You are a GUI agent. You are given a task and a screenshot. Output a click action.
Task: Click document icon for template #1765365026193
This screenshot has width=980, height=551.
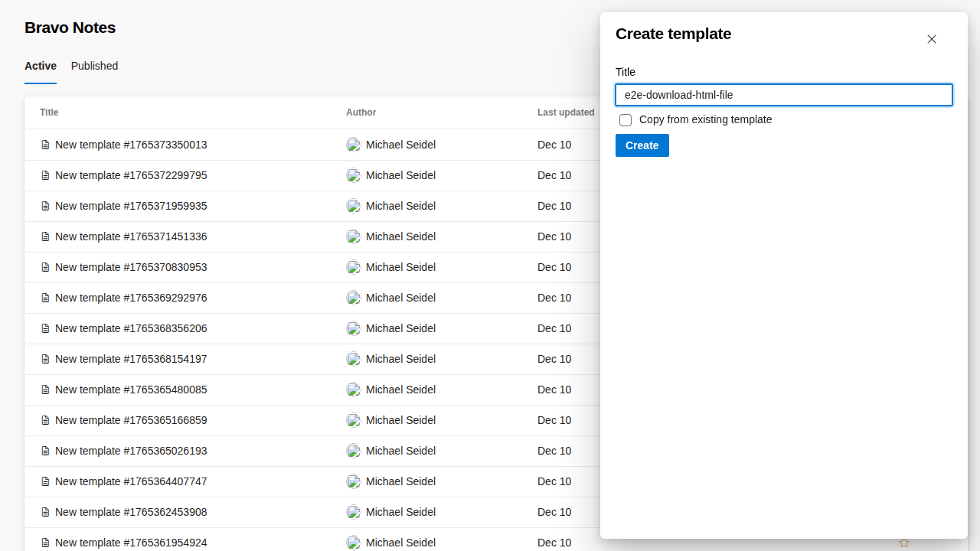pyautogui.click(x=45, y=451)
